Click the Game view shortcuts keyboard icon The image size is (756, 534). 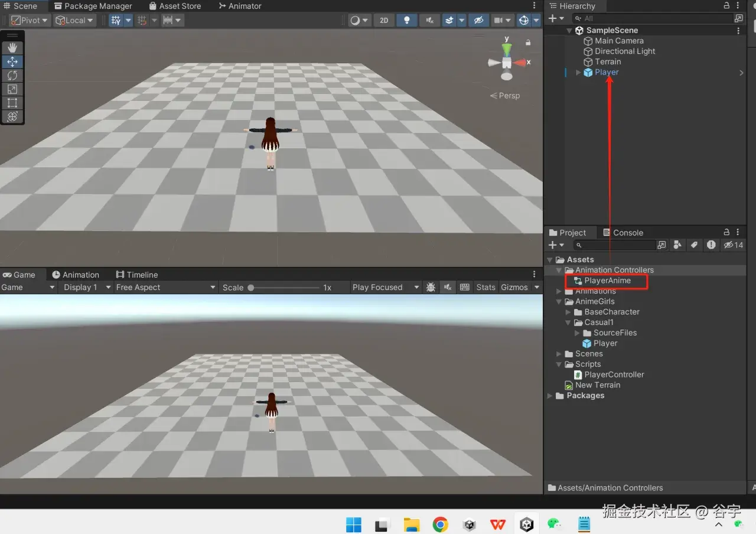tap(465, 287)
